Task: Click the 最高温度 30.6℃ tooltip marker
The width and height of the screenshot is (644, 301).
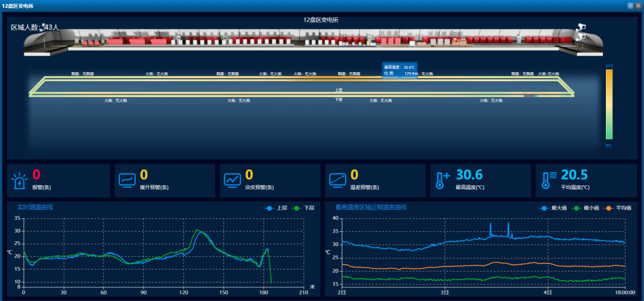Action: click(400, 70)
